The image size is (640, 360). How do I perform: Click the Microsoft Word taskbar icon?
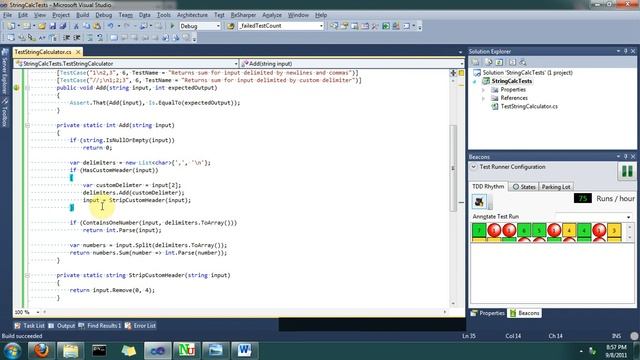point(244,350)
